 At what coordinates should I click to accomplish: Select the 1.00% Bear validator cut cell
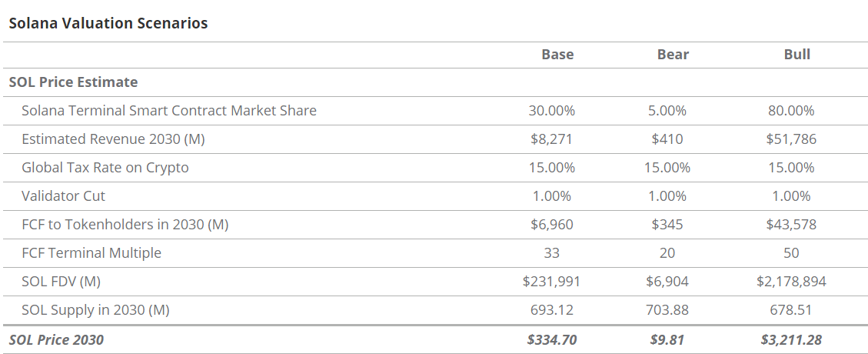click(x=667, y=195)
